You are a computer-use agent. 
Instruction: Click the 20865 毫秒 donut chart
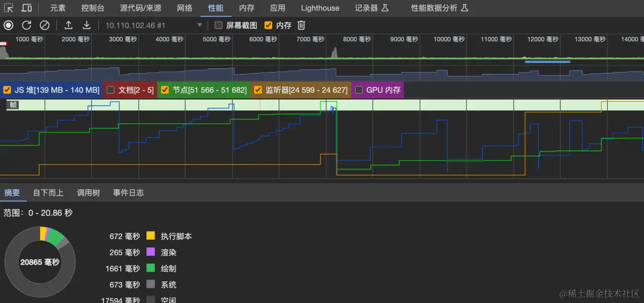point(40,262)
